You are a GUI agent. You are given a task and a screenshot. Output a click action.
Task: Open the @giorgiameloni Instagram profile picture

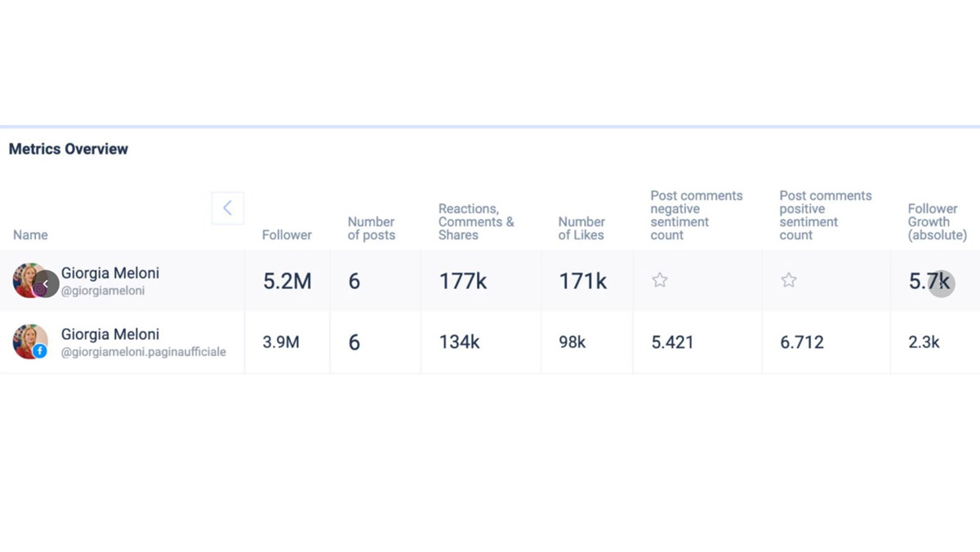(x=27, y=278)
